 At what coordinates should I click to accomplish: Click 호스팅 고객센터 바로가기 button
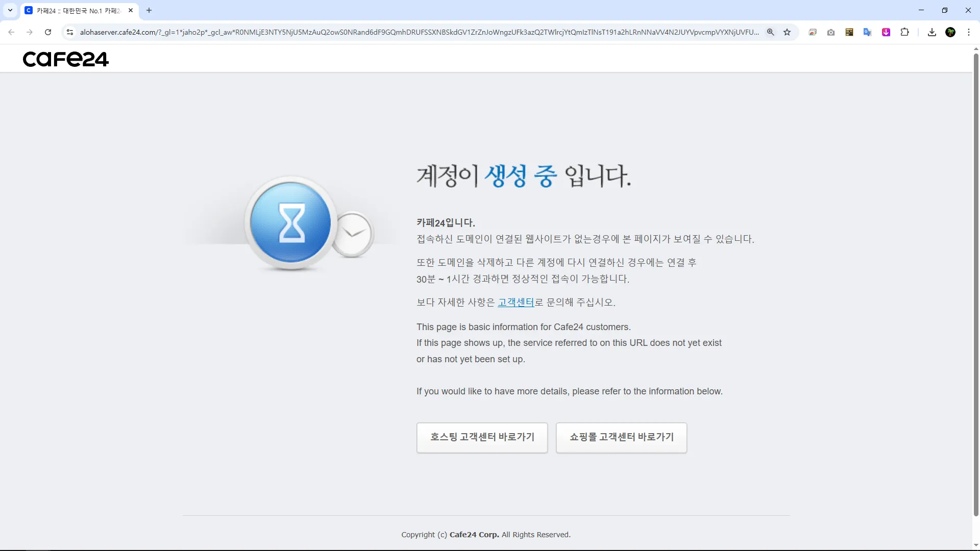[x=482, y=437]
